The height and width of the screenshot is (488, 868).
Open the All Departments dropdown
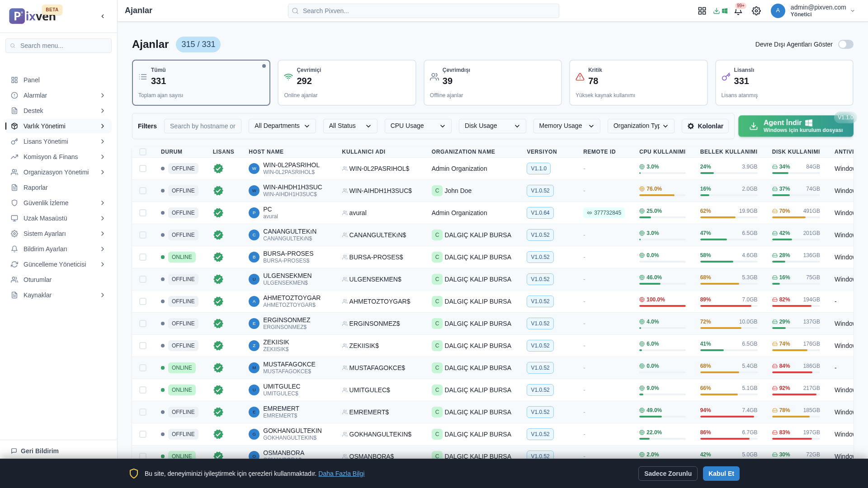pyautogui.click(x=282, y=126)
